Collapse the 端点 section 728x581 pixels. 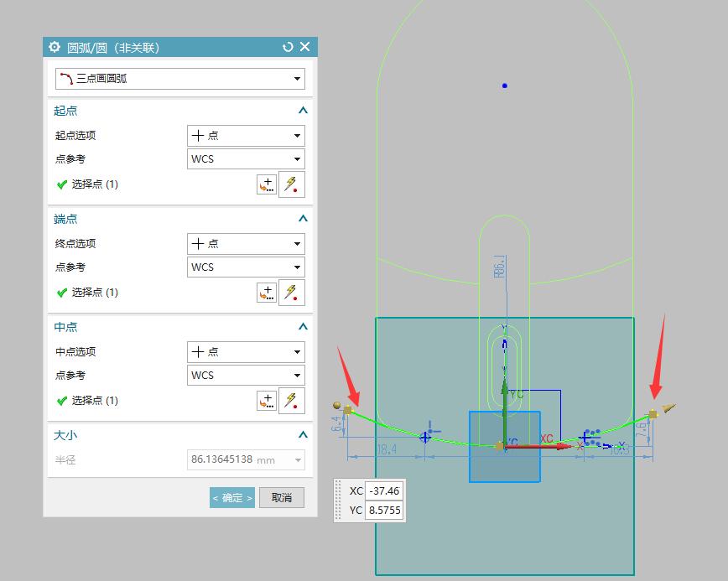coord(303,218)
